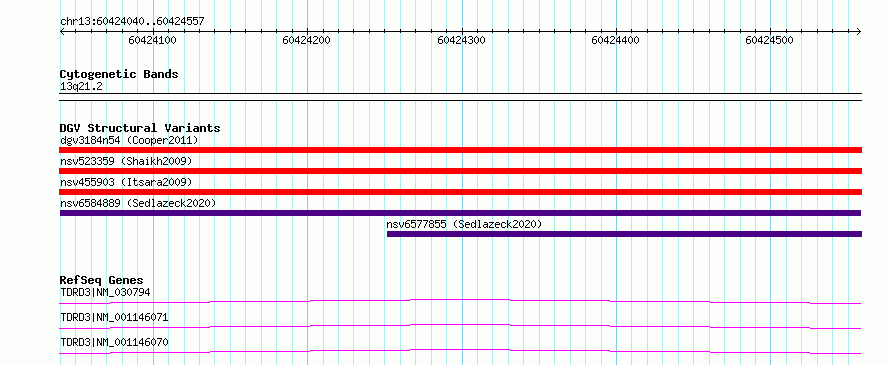The width and height of the screenshot is (890, 365).
Task: Click the magenta intron line of TDRD3|NM_001146071
Action: point(460,326)
